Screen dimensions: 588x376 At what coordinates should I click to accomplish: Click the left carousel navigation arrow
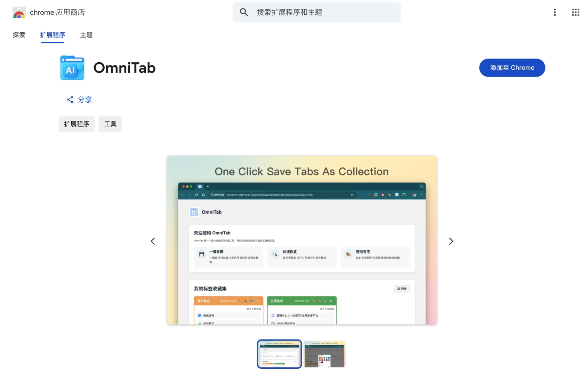[x=153, y=241]
